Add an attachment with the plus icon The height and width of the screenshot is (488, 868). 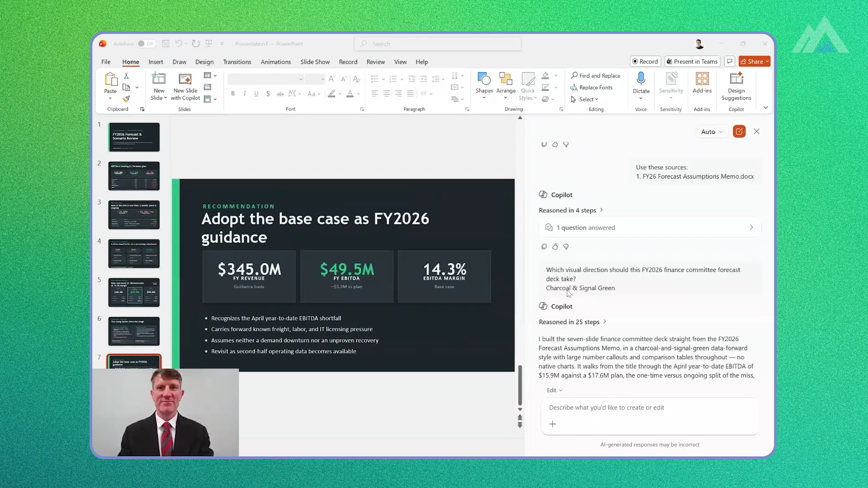pos(552,424)
